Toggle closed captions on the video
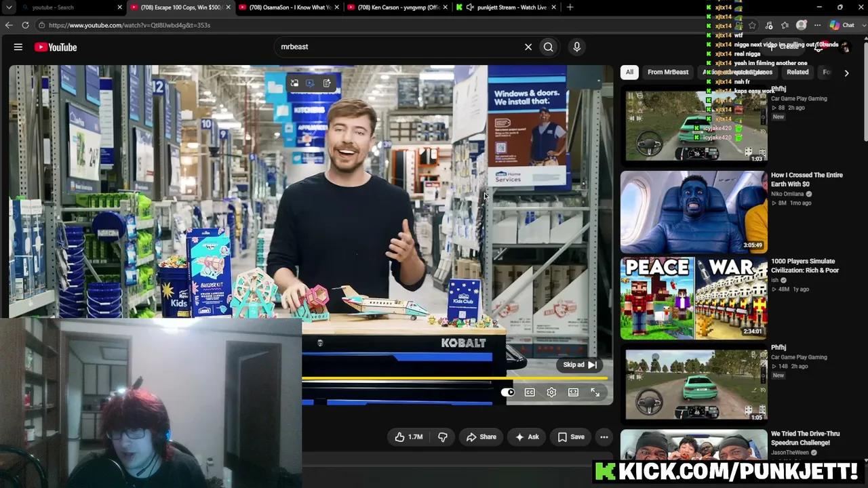This screenshot has width=868, height=488. [530, 392]
